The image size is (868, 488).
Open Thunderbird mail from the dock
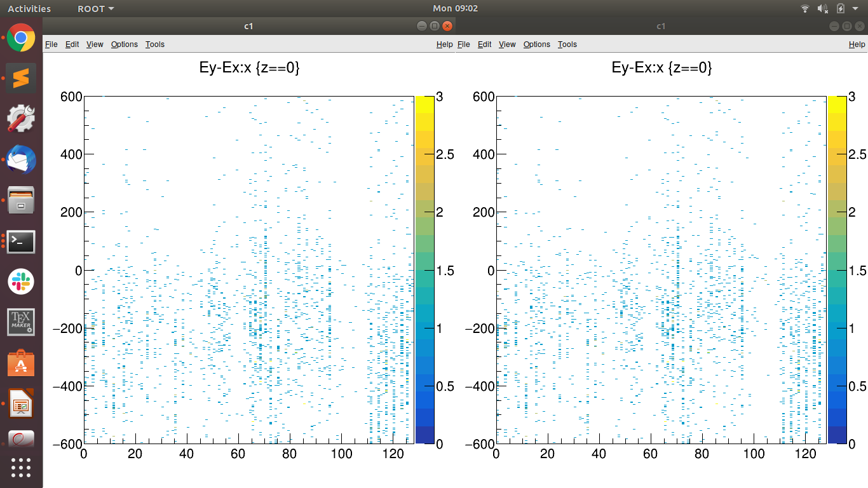21,159
